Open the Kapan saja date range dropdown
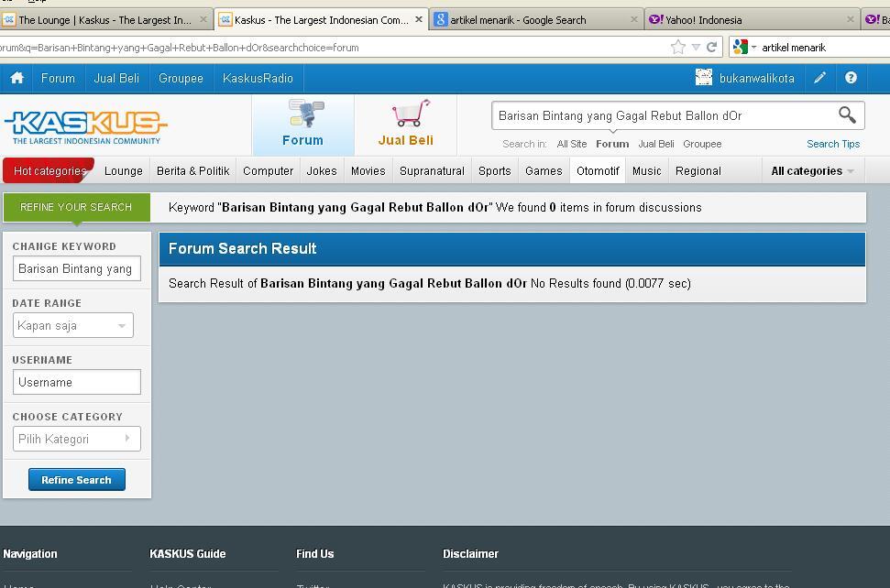 [72, 325]
